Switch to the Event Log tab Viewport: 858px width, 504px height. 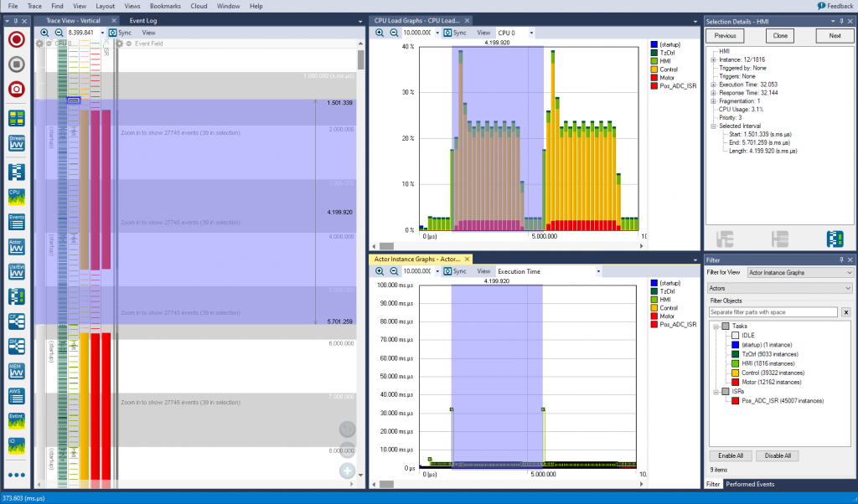[x=142, y=21]
